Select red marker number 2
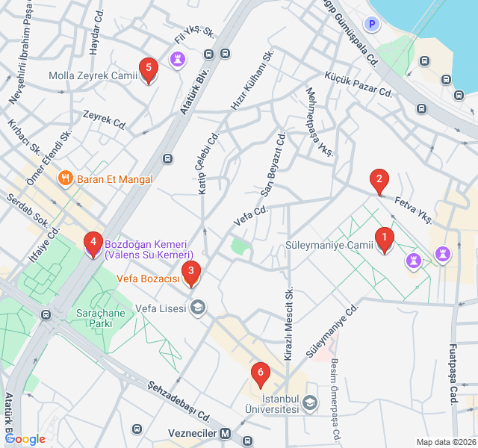Viewport: 478px width, 448px height. click(379, 182)
